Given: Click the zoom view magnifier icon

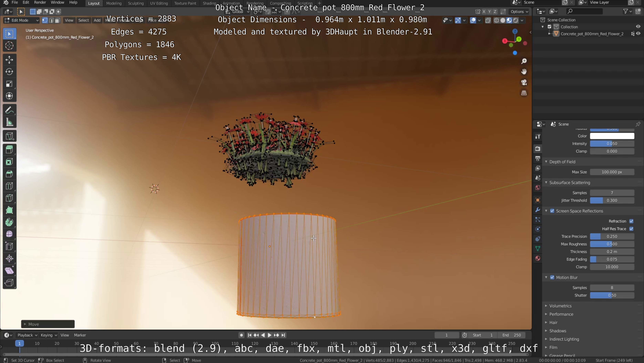Looking at the screenshot, I should coord(524,61).
